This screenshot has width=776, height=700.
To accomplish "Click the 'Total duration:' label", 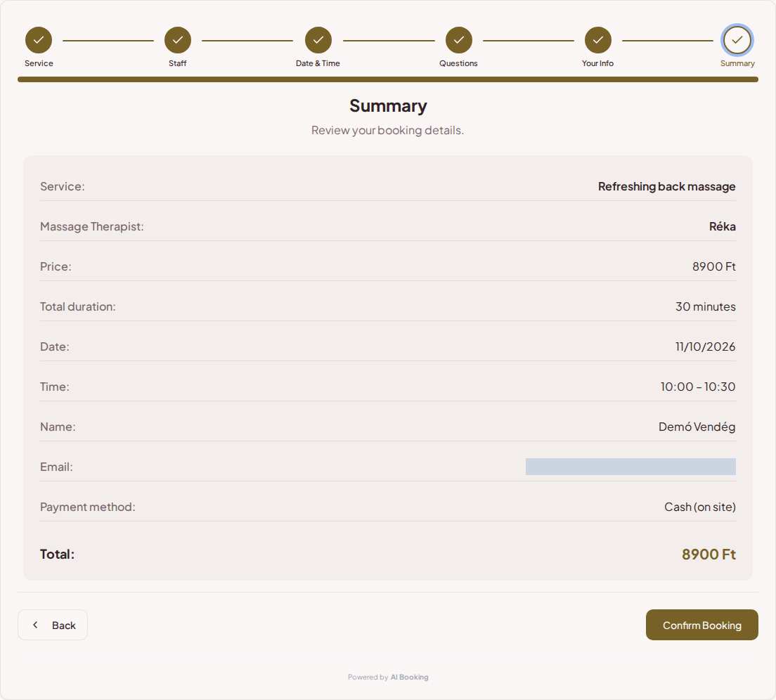I will click(x=78, y=306).
